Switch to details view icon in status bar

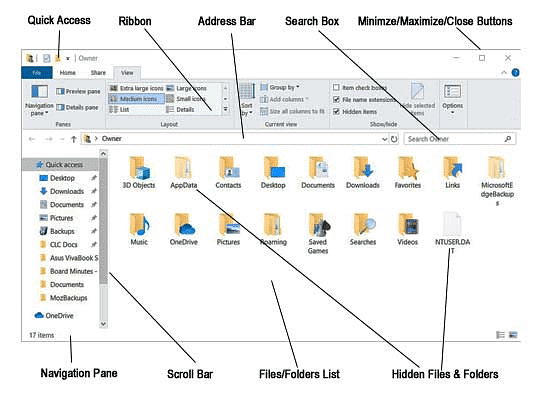click(x=500, y=335)
